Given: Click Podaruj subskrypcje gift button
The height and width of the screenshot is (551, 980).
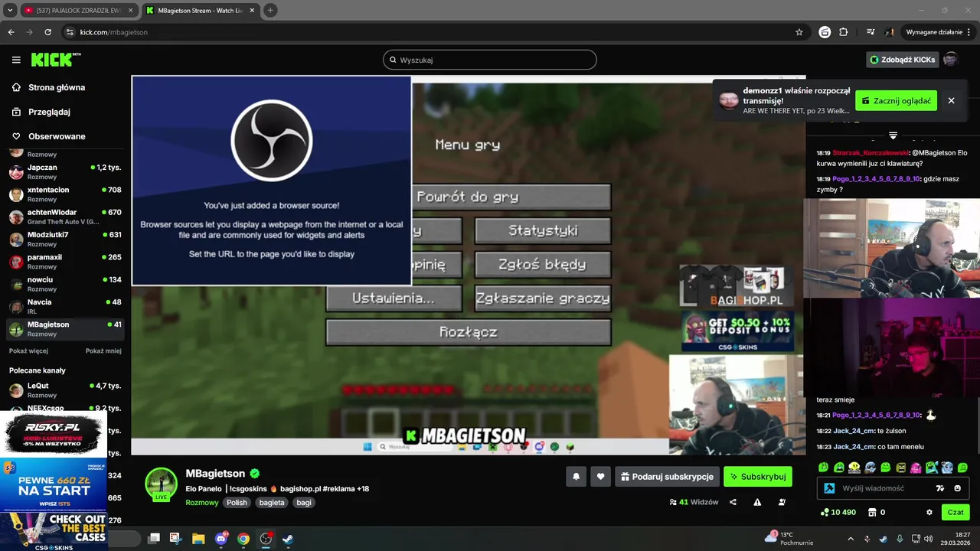Looking at the screenshot, I should coord(667,477).
